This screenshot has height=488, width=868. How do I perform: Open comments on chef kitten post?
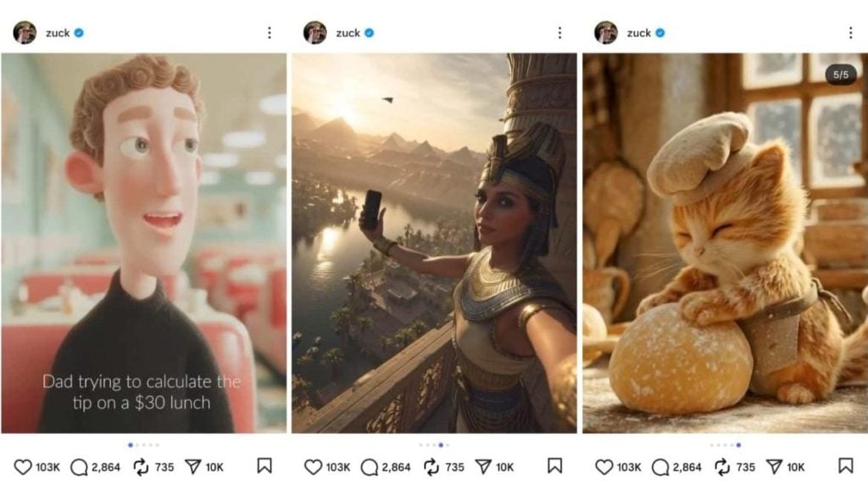pyautogui.click(x=661, y=467)
